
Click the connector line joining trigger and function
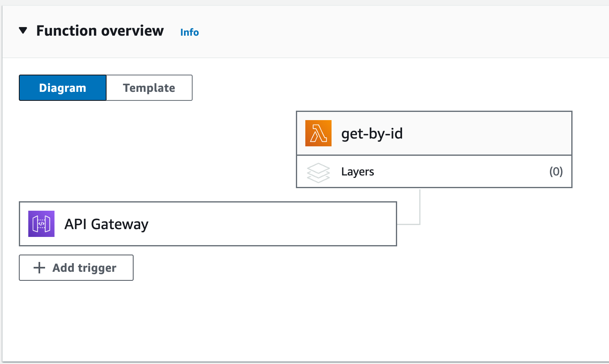tap(420, 209)
